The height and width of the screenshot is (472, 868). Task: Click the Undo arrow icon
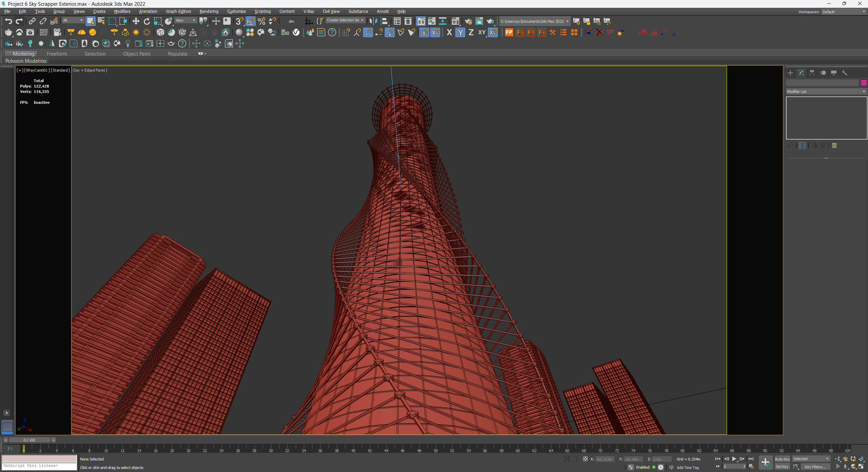(8, 21)
